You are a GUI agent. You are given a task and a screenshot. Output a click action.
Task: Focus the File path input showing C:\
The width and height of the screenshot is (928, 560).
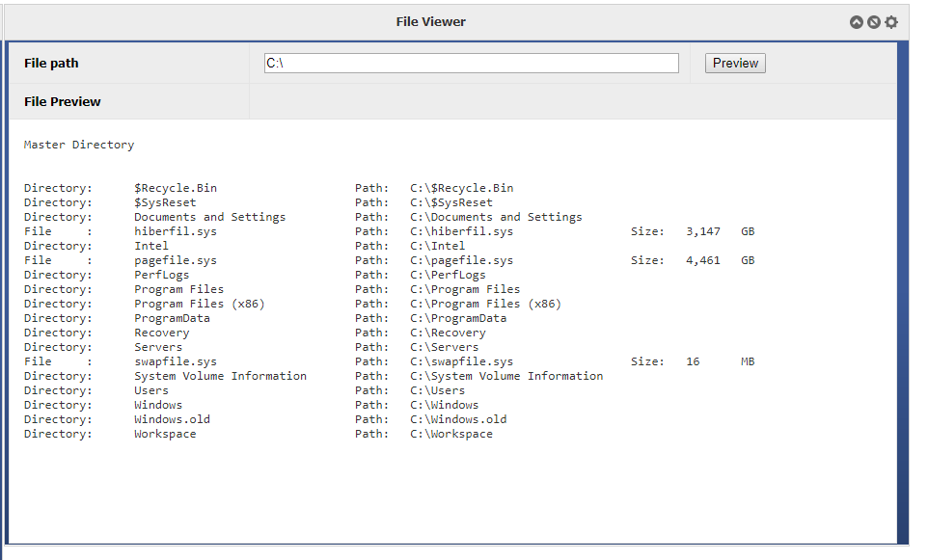471,64
